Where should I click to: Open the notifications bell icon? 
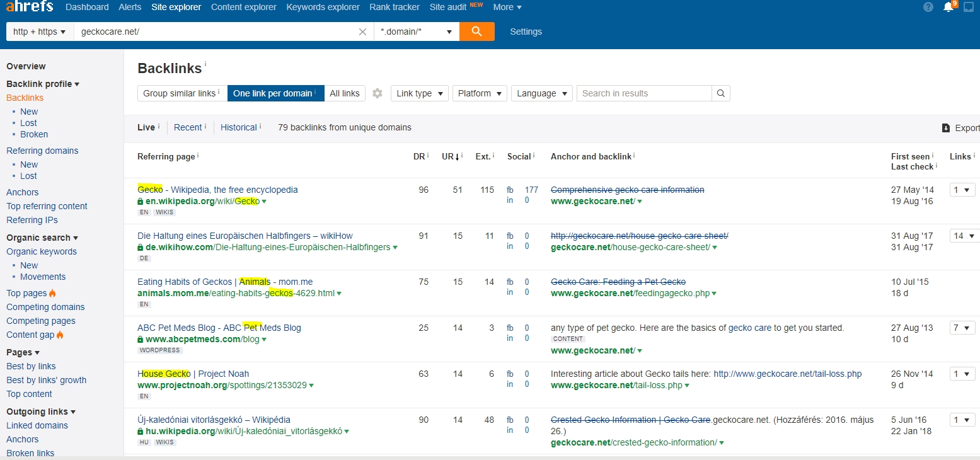coord(948,8)
